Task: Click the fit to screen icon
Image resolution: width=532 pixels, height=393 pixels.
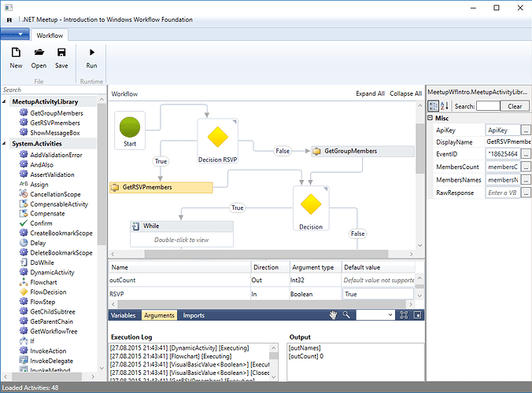Action: [x=404, y=315]
